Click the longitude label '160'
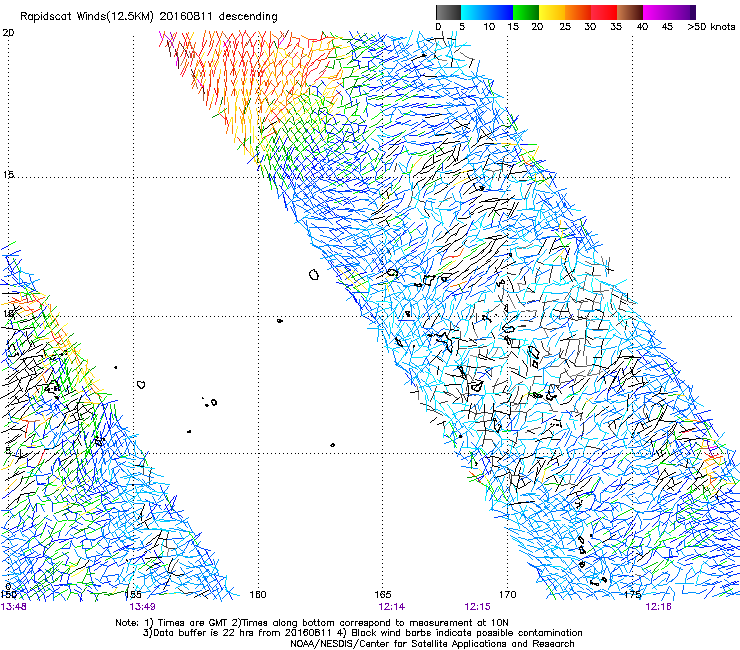The image size is (740, 650). click(x=258, y=594)
